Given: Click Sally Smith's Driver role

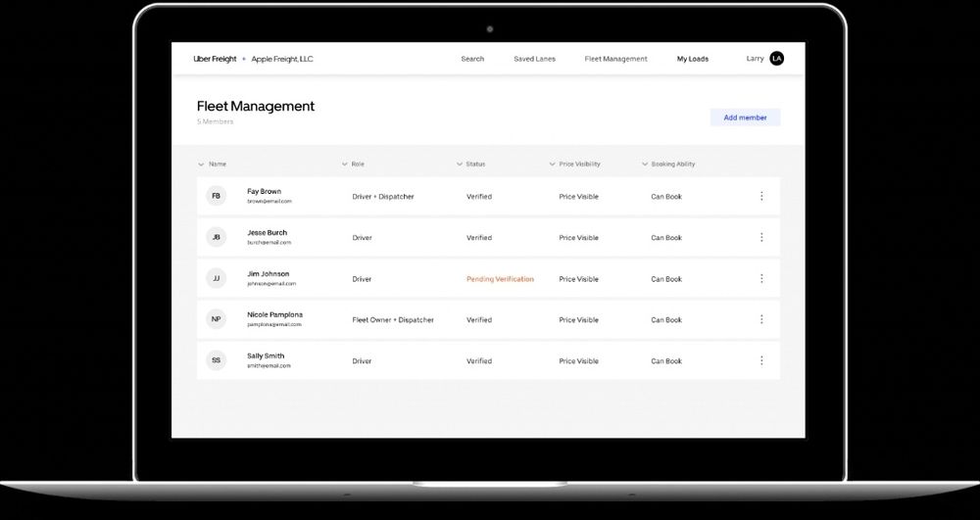Looking at the screenshot, I should 362,360.
